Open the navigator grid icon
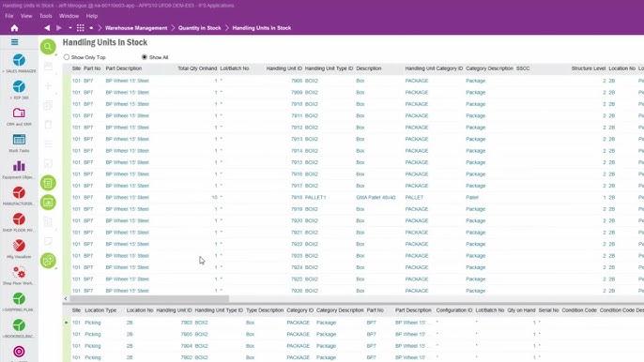The width and height of the screenshot is (644, 362). click(x=81, y=28)
